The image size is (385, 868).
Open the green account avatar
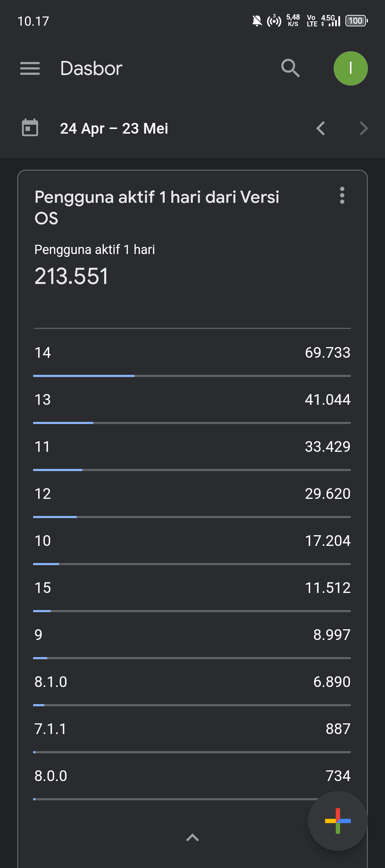tap(350, 68)
